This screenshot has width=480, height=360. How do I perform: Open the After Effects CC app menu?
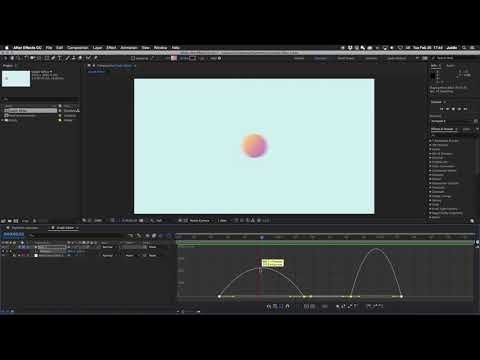pos(27,48)
